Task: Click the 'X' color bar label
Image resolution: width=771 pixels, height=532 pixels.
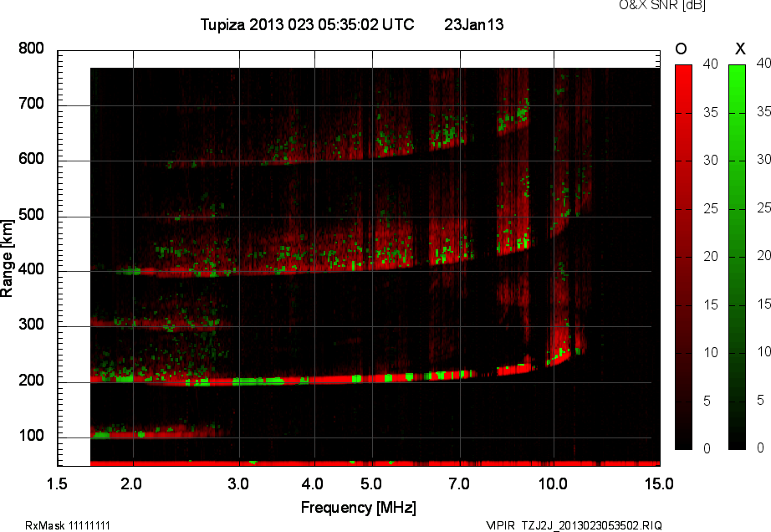Action: [740, 49]
